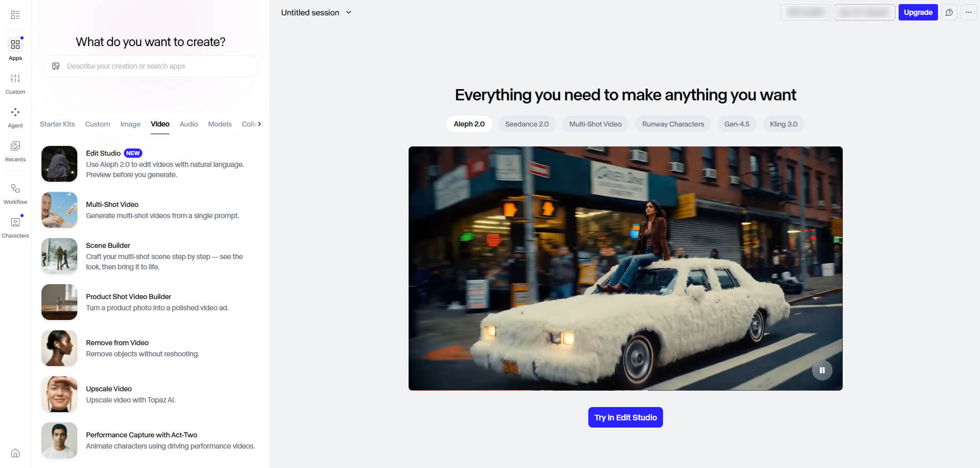Show more category tabs with right chevron
The width and height of the screenshot is (980, 468).
[260, 124]
